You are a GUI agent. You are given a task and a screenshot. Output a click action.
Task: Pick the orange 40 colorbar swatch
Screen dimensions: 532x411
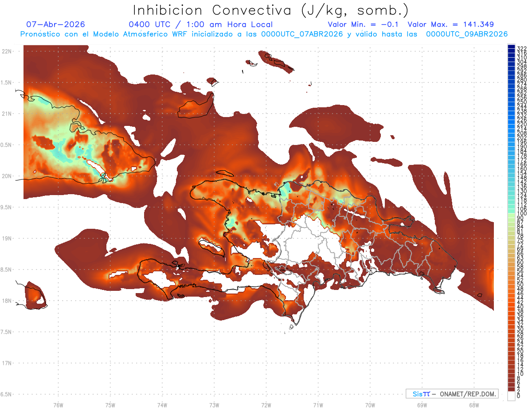click(511, 307)
